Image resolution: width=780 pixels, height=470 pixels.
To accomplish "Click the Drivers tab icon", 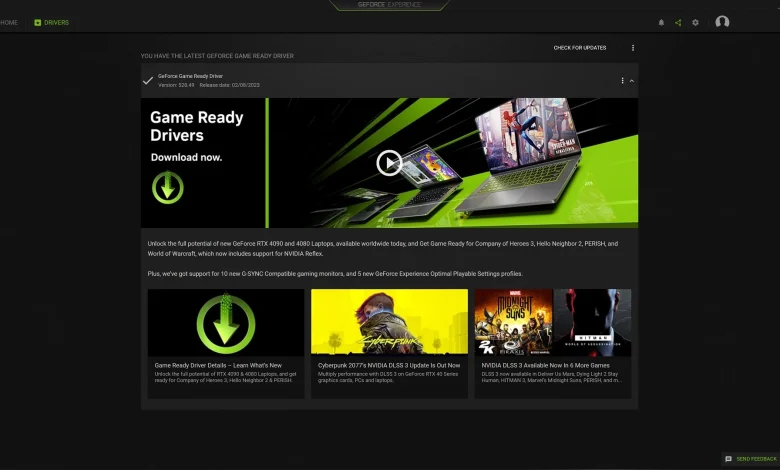I will coord(38,22).
